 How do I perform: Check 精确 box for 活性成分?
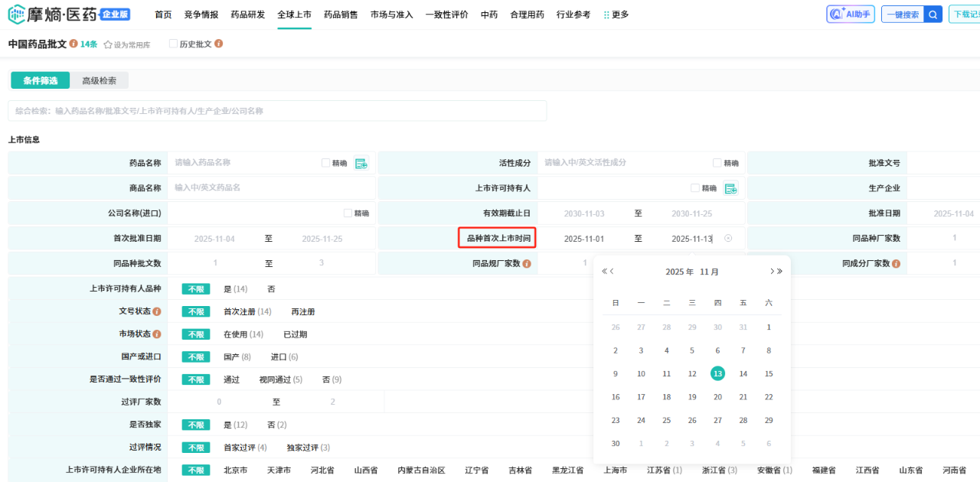[717, 163]
